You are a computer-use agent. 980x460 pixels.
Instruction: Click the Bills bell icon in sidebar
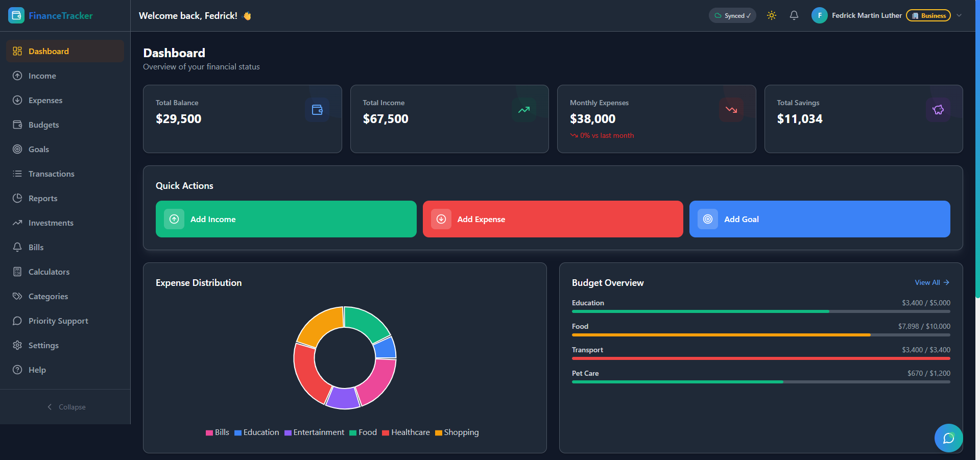point(17,247)
